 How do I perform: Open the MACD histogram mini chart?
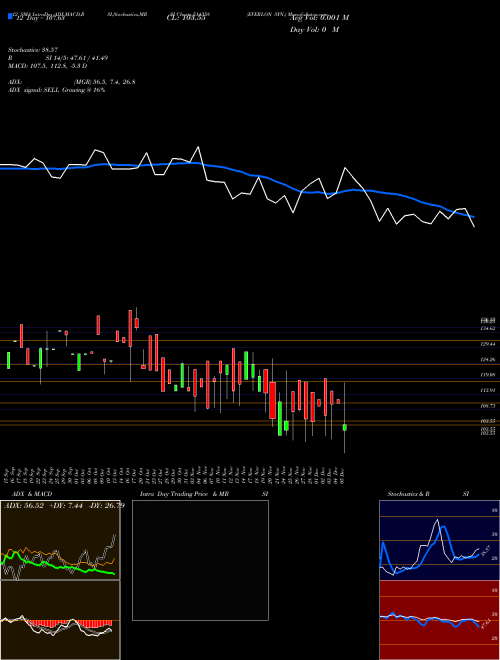click(60, 620)
